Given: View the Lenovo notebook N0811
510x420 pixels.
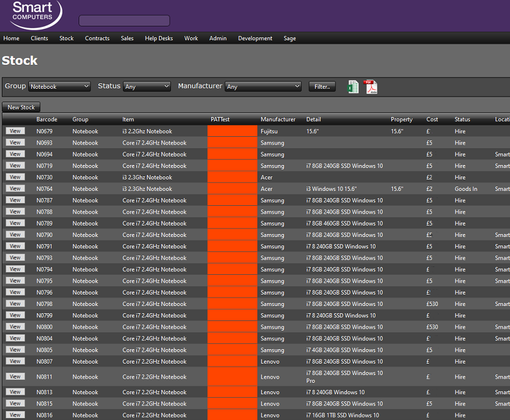Looking at the screenshot, I should click(x=15, y=377).
